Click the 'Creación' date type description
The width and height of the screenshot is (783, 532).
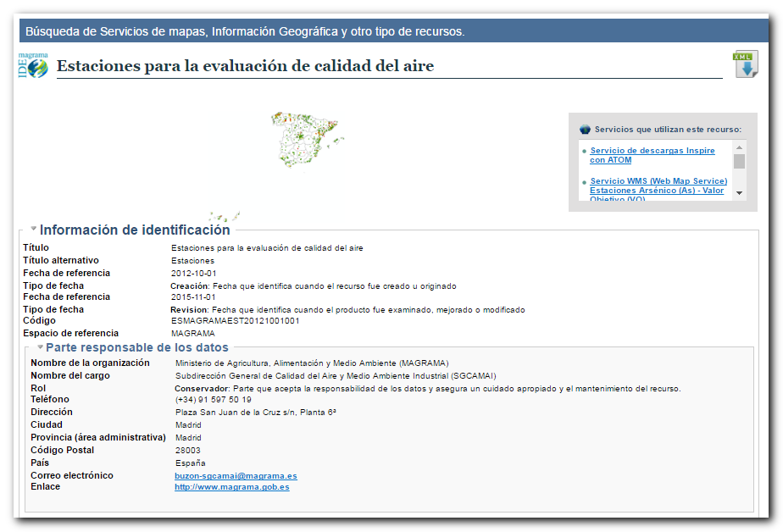(314, 286)
